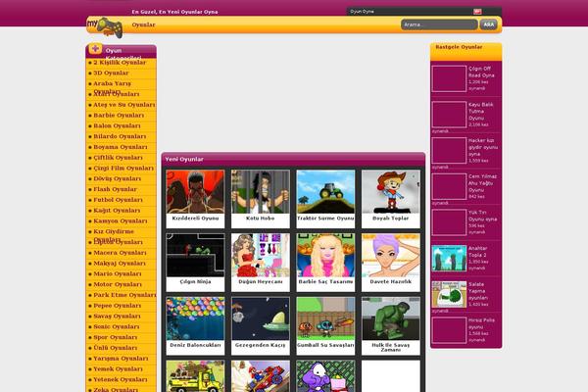Click the Kızılderili Oyunu thumbnail
The height and width of the screenshot is (392, 588).
coord(195,192)
